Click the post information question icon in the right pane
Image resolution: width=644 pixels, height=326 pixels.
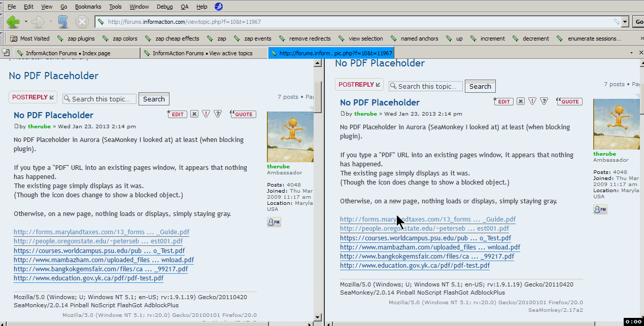[544, 101]
